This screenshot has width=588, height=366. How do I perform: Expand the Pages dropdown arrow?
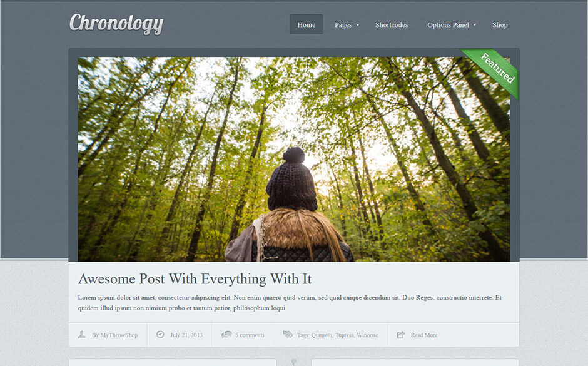(358, 25)
